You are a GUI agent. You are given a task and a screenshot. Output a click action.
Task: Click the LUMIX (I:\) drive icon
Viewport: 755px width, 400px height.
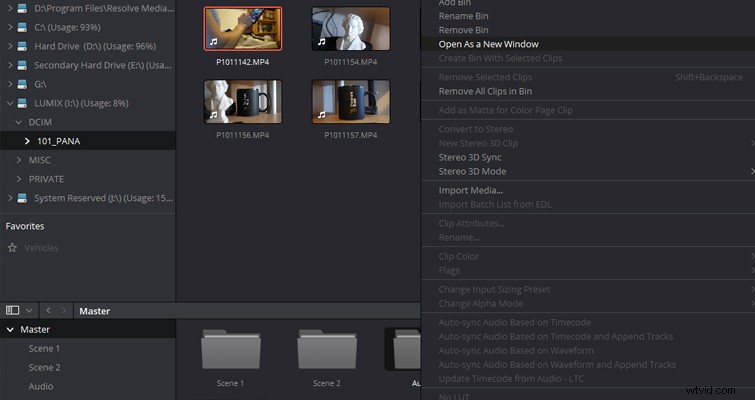tap(22, 103)
